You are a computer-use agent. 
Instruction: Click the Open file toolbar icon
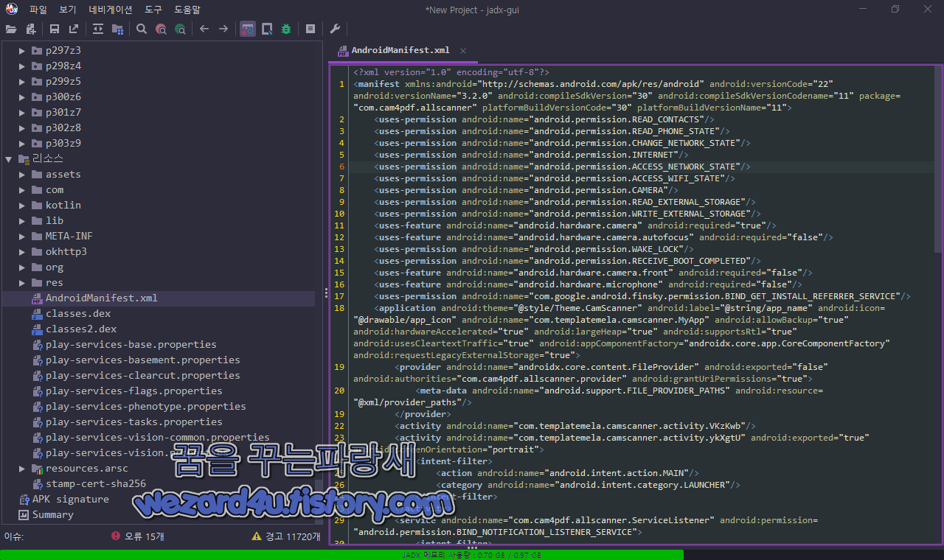pos(11,29)
